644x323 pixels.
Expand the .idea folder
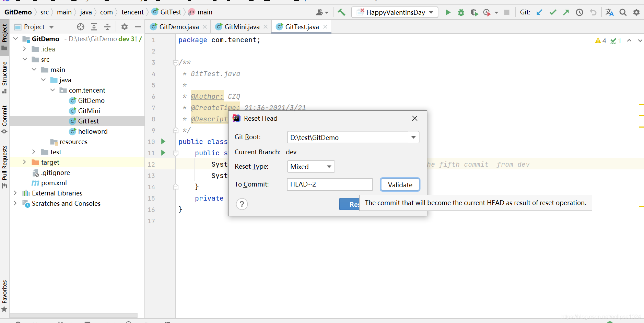pos(25,49)
